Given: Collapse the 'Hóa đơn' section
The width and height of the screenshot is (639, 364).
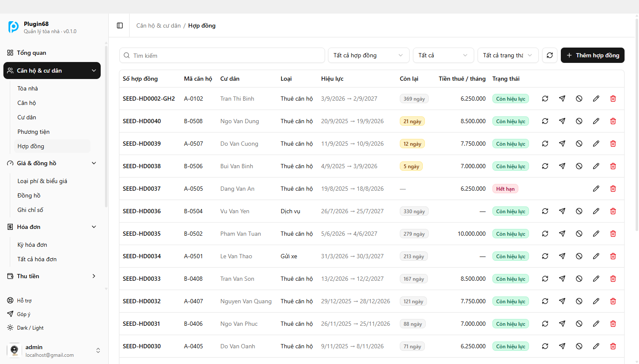Looking at the screenshot, I should click(52, 227).
